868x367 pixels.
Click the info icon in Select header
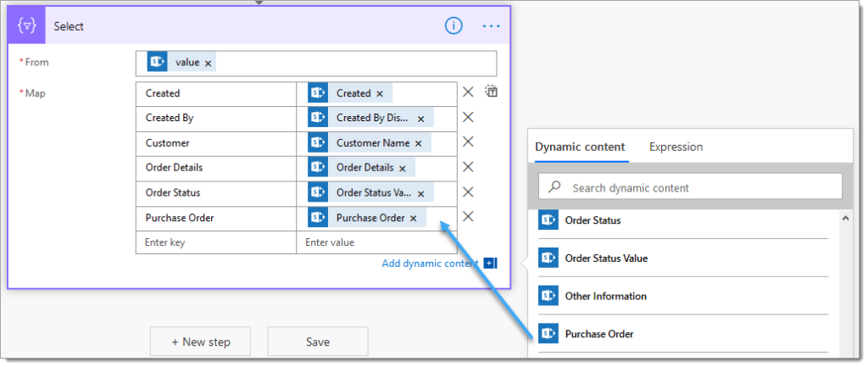click(453, 26)
